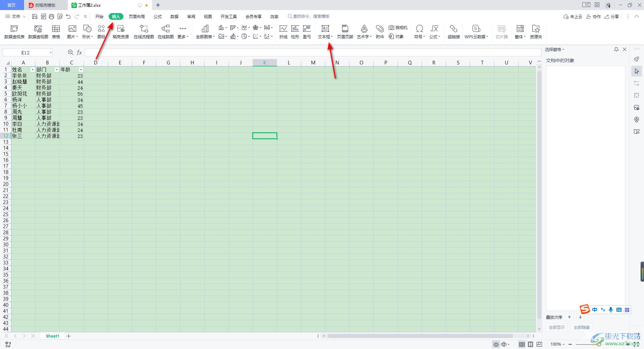Switch to normal view in status bar
This screenshot has width=644, height=349.
point(522,344)
